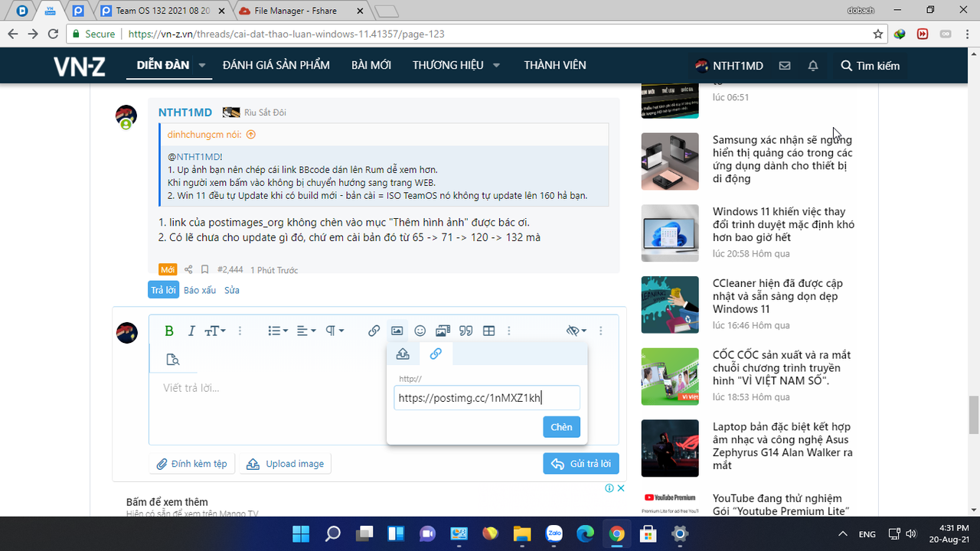Click the image URL input field
This screenshot has height=551, width=980.
coord(487,398)
